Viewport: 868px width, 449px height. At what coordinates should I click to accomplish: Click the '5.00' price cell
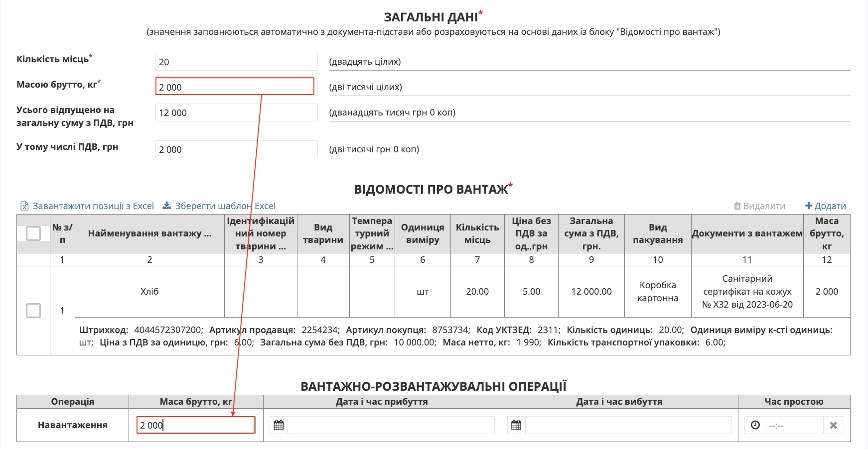click(531, 292)
